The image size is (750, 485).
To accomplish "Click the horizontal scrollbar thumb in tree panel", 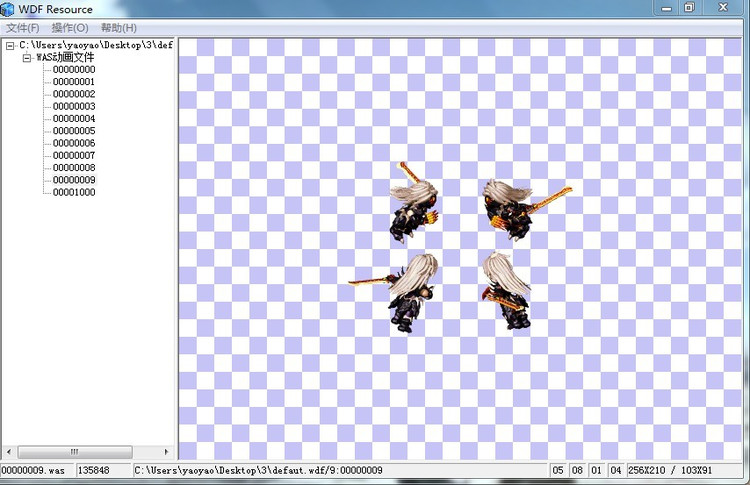I will pyautogui.click(x=74, y=452).
